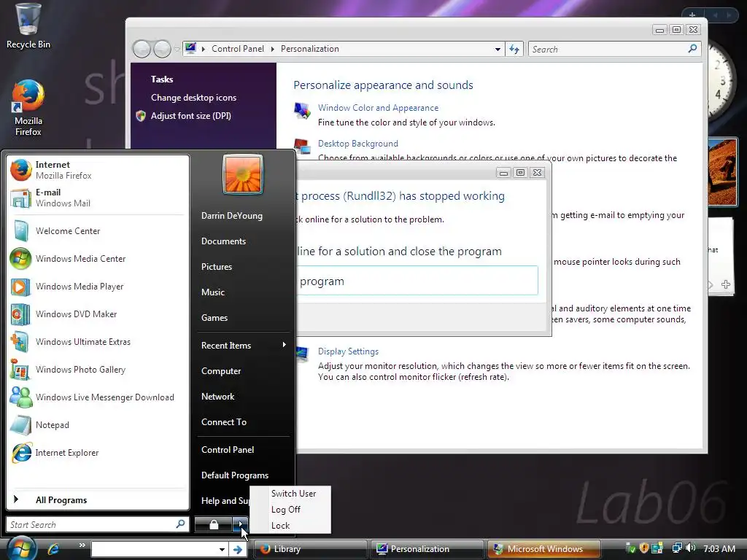Expand All Programs list
Screen dimensions: 747x560
98,500
